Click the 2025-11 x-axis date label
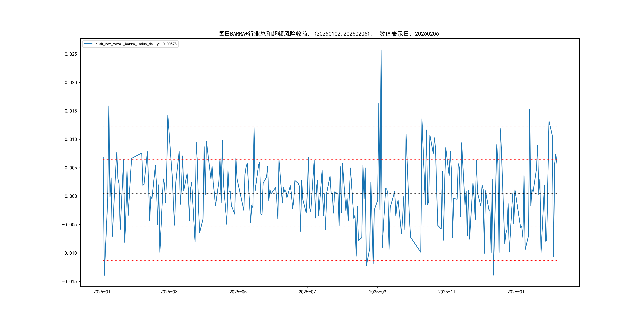 [x=447, y=292]
